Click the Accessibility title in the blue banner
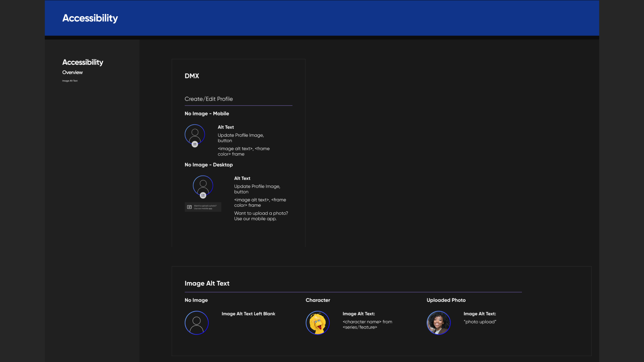Screen dimensions: 644x362 [90, 18]
